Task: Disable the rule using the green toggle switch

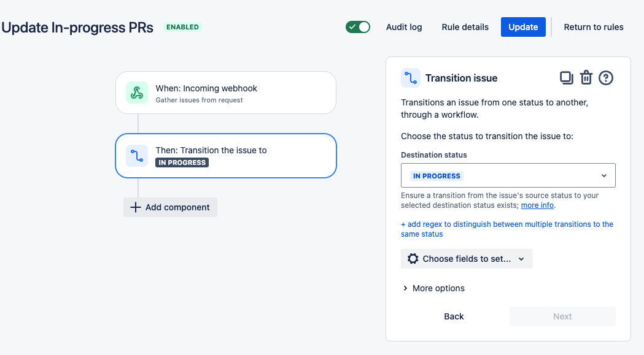Action: [358, 27]
